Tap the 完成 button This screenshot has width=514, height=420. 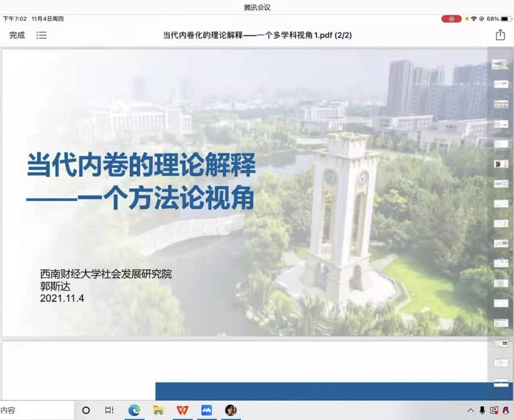(x=17, y=35)
